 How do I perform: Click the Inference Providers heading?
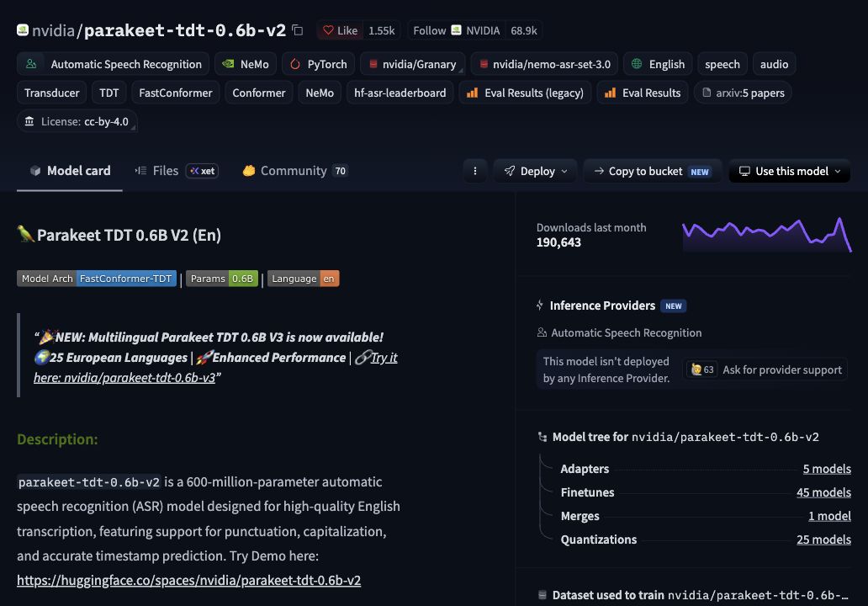(602, 306)
